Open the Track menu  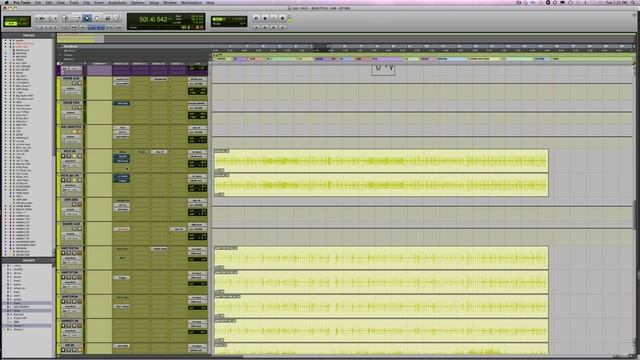[x=74, y=2]
